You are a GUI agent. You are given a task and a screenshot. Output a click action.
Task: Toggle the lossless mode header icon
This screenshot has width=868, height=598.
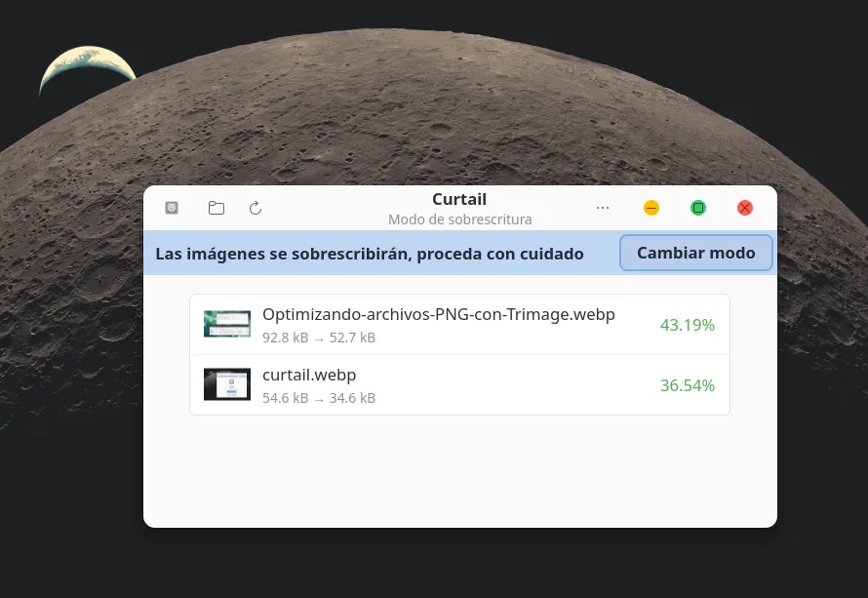[x=172, y=208]
